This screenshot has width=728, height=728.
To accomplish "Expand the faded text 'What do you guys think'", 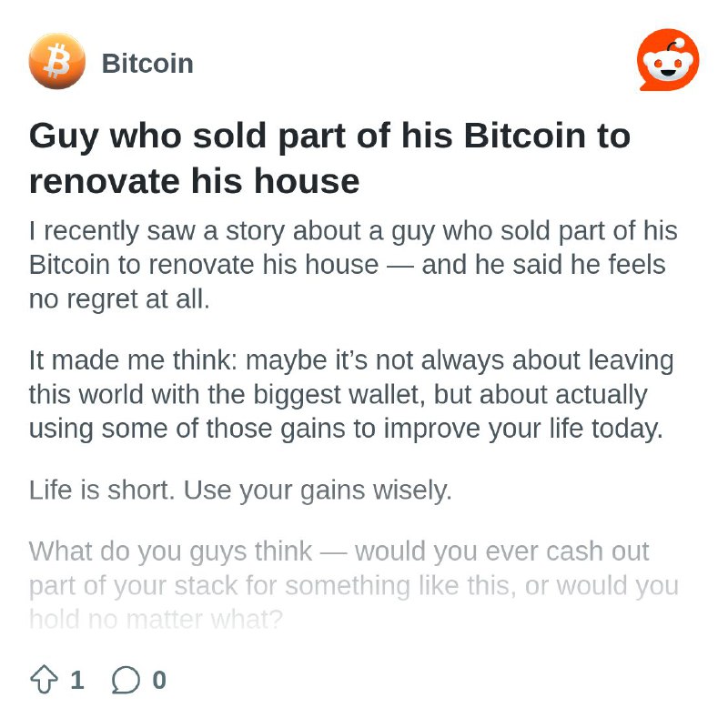I will point(354,585).
